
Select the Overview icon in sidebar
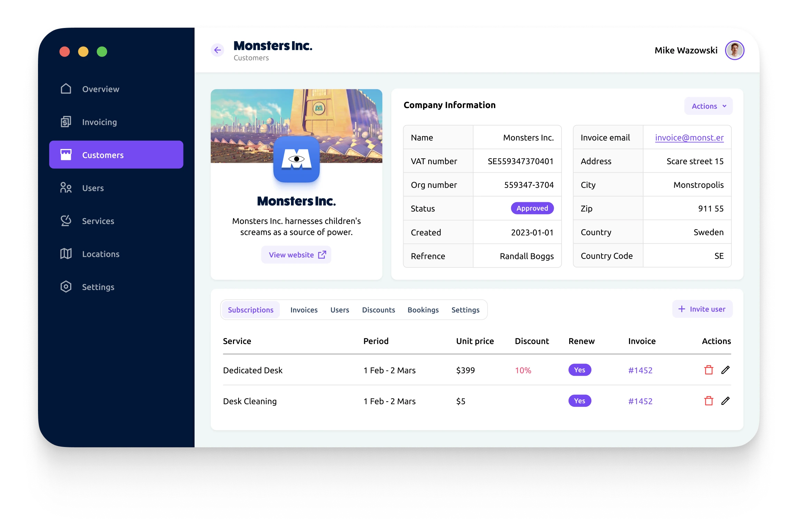point(66,89)
